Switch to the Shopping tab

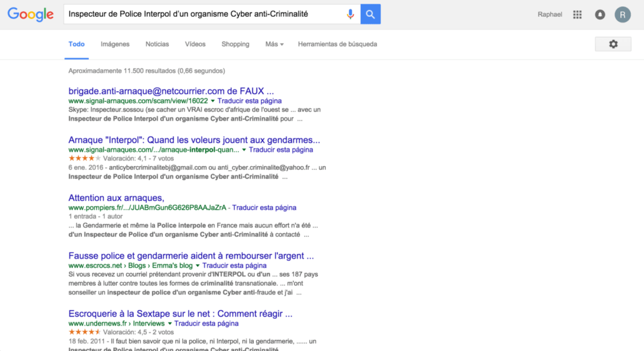[235, 44]
